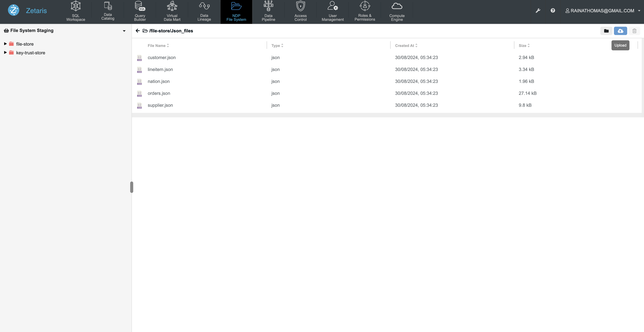Click the trash delete icon
644x332 pixels.
click(634, 31)
